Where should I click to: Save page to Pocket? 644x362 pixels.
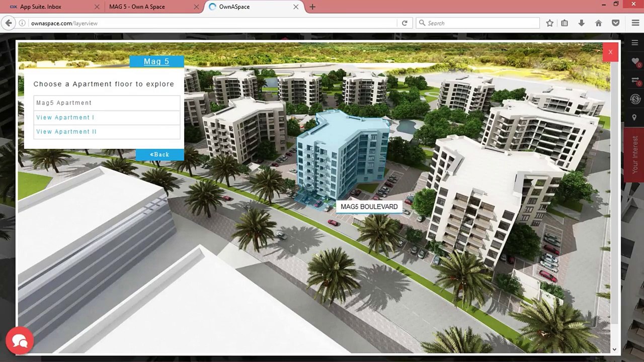click(x=615, y=23)
